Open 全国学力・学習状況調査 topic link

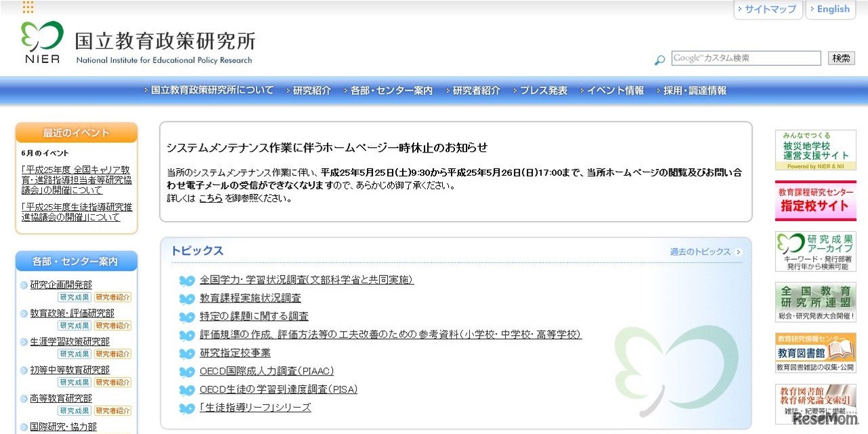point(307,279)
